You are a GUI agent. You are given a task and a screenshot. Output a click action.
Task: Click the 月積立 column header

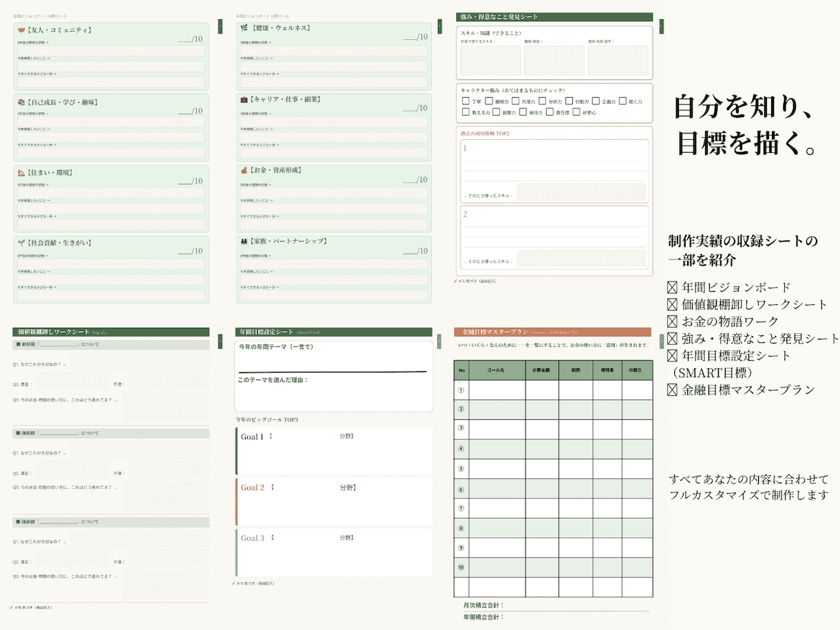click(x=637, y=370)
